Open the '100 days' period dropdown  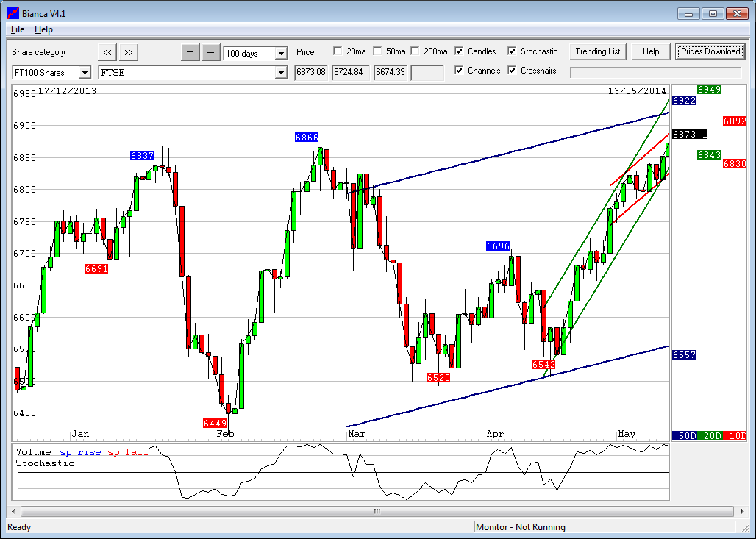(x=281, y=53)
